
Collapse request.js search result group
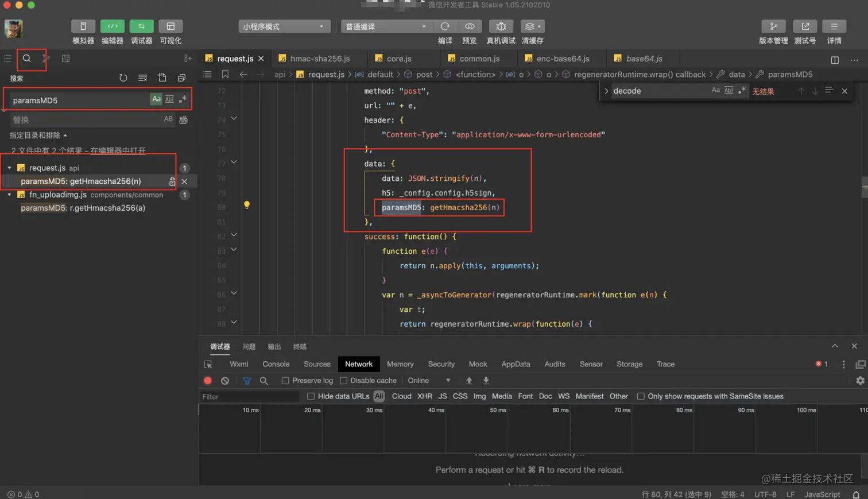(x=9, y=168)
